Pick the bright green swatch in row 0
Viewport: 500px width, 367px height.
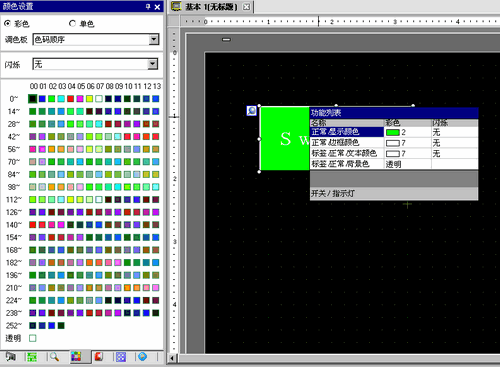pyautogui.click(x=52, y=99)
